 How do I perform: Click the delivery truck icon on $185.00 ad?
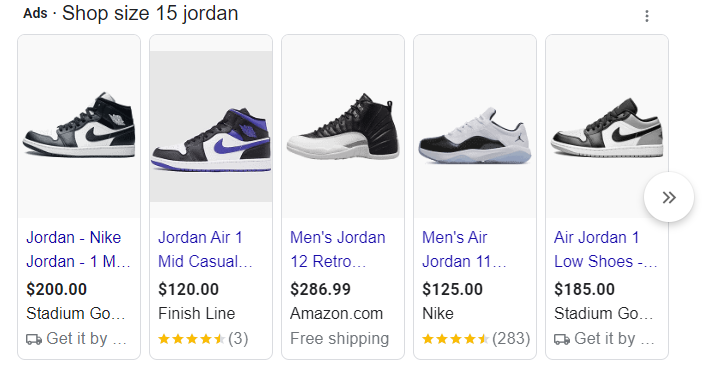point(562,339)
